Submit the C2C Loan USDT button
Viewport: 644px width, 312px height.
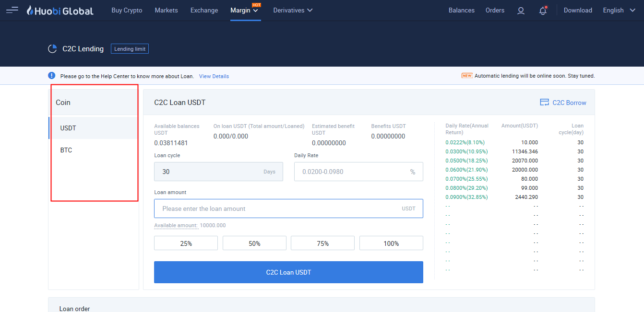pos(288,272)
